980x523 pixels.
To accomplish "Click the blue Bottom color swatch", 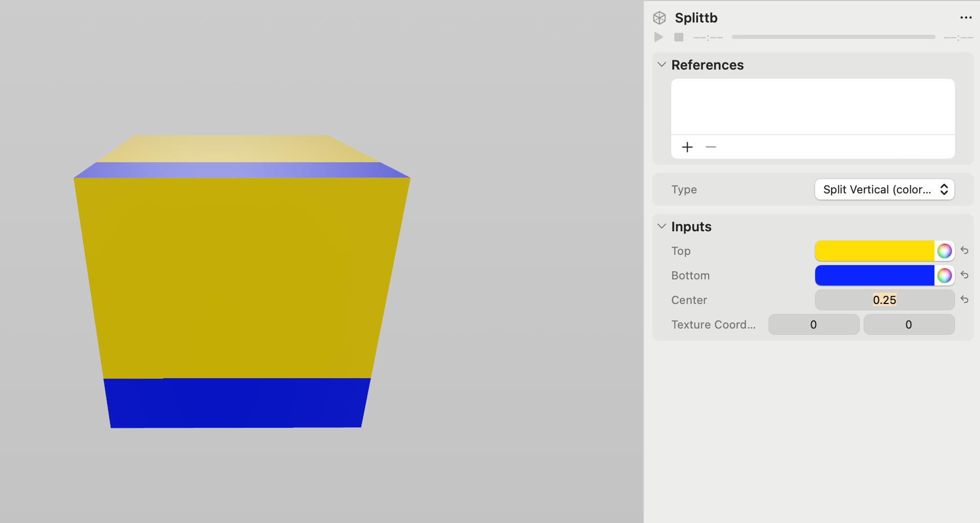I will (x=874, y=275).
